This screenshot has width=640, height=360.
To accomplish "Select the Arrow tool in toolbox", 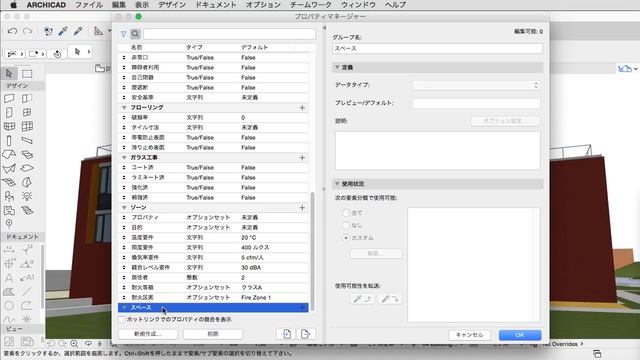I will click(x=9, y=73).
